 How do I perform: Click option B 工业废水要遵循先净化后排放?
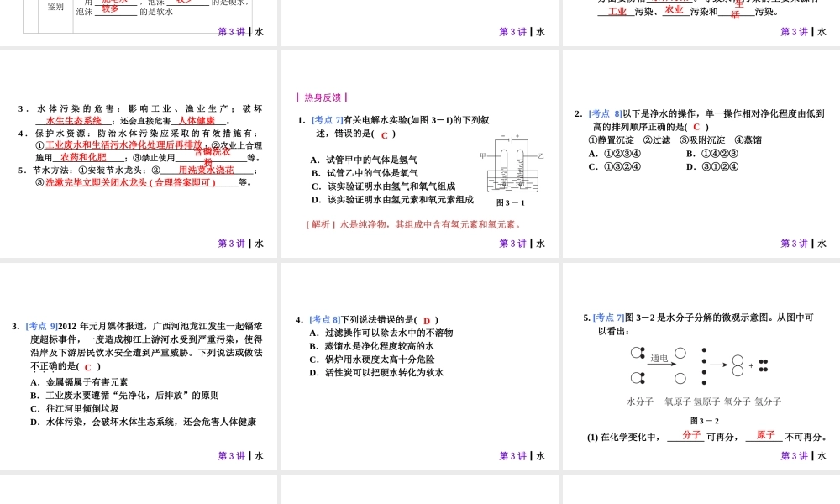(x=124, y=396)
